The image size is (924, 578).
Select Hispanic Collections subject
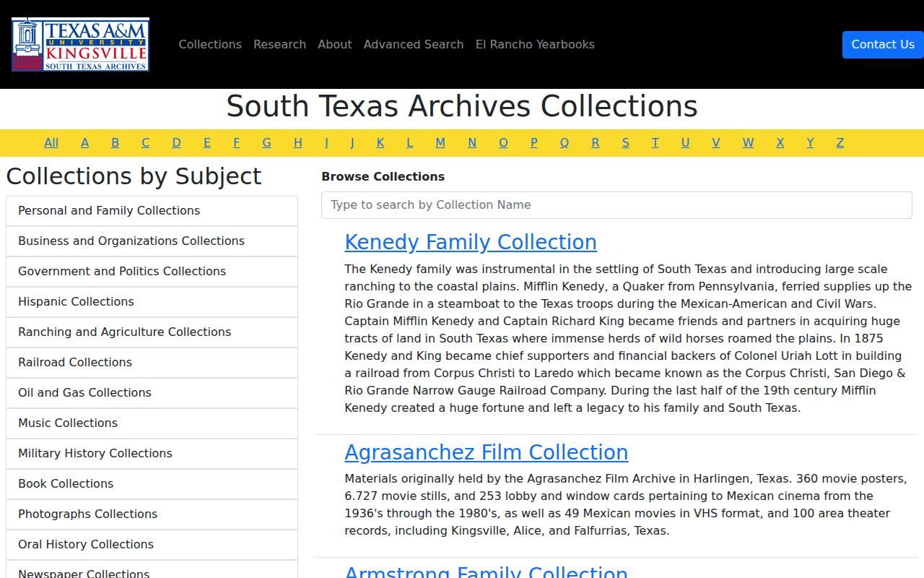(x=152, y=302)
